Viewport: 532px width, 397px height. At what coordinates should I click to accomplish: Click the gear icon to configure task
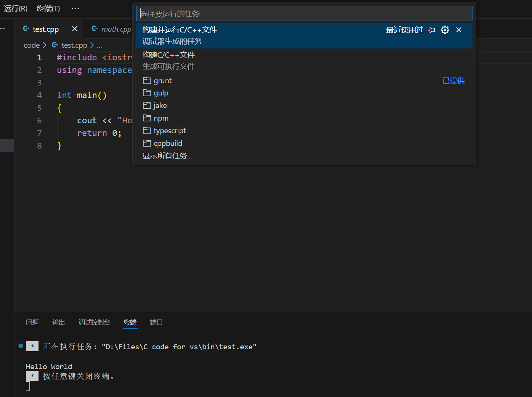[445, 30]
